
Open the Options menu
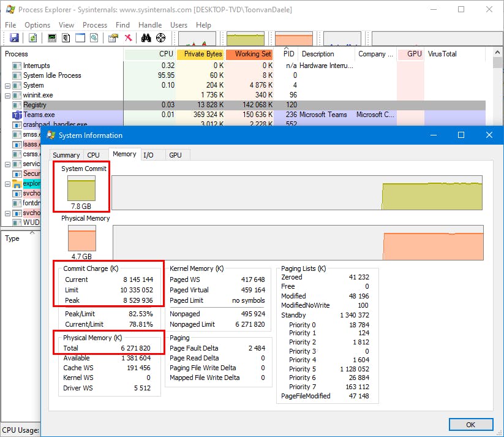37,25
